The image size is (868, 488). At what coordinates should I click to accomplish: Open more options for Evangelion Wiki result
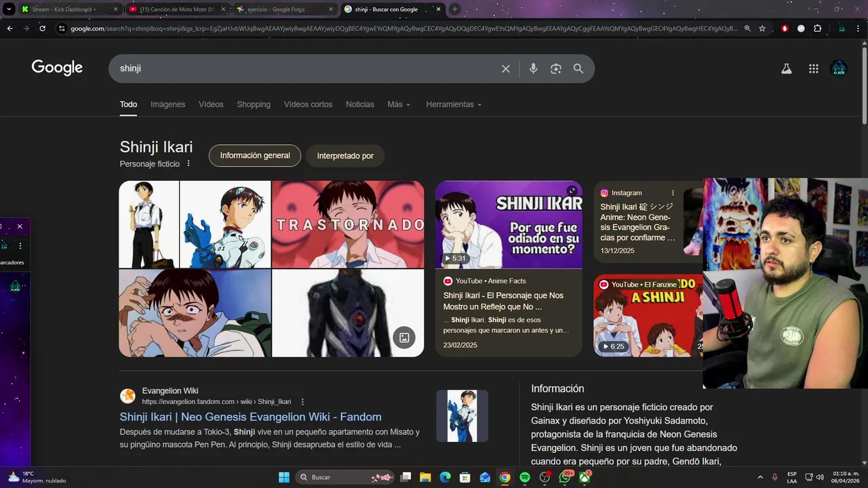[302, 402]
